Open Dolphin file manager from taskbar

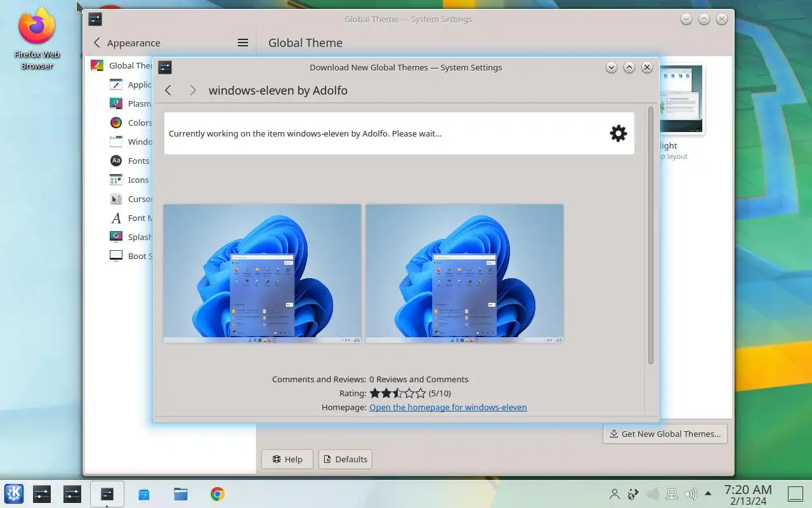point(181,493)
